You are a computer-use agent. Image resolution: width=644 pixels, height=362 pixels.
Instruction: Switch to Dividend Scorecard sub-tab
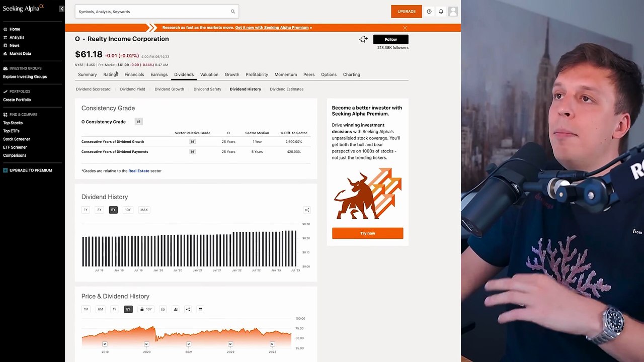click(x=93, y=89)
